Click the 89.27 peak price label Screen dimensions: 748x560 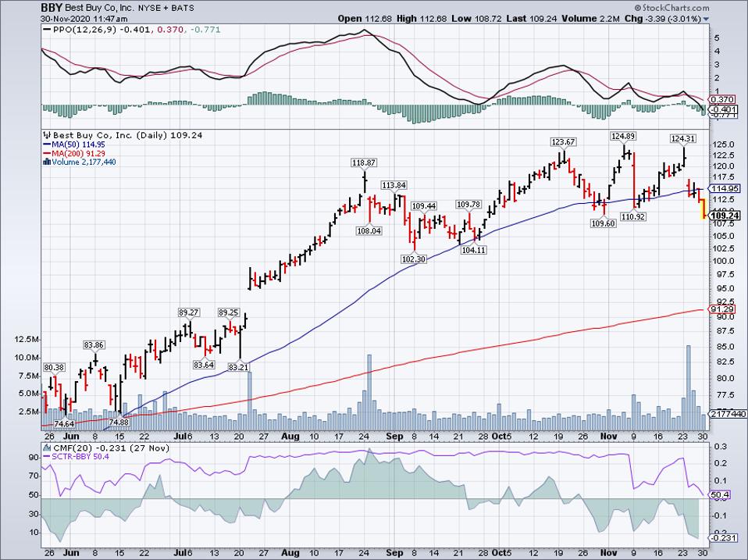click(189, 312)
